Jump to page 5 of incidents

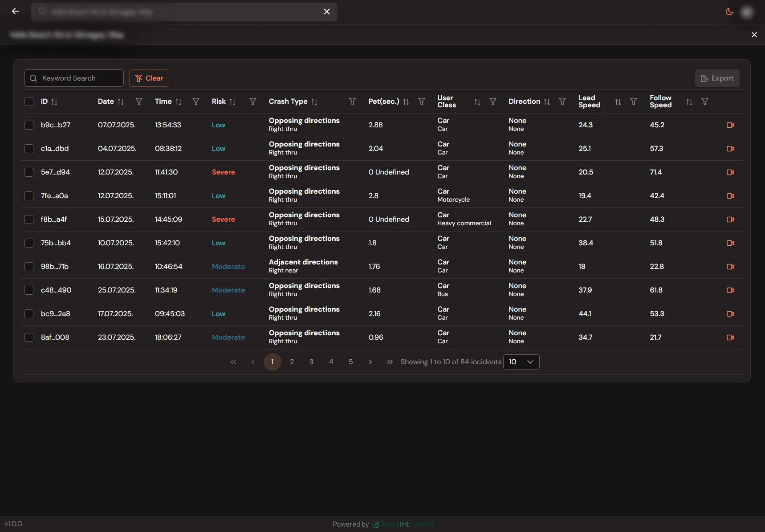(350, 362)
